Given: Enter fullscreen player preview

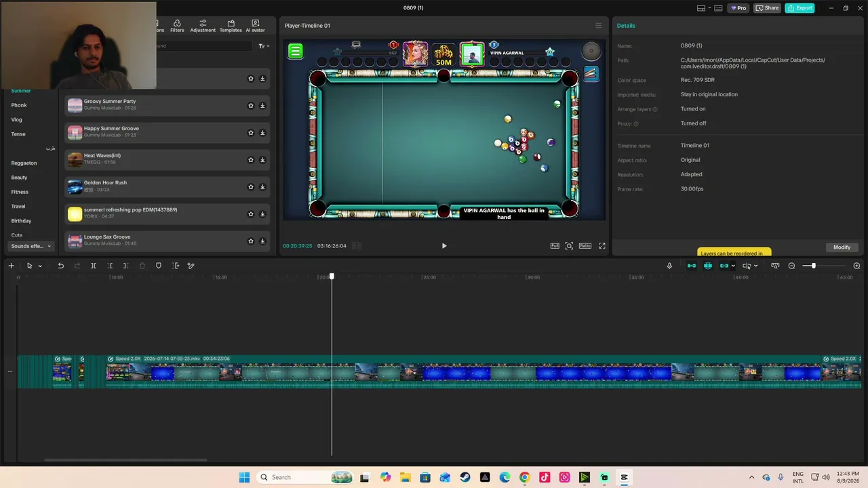Looking at the screenshot, I should click(x=601, y=246).
